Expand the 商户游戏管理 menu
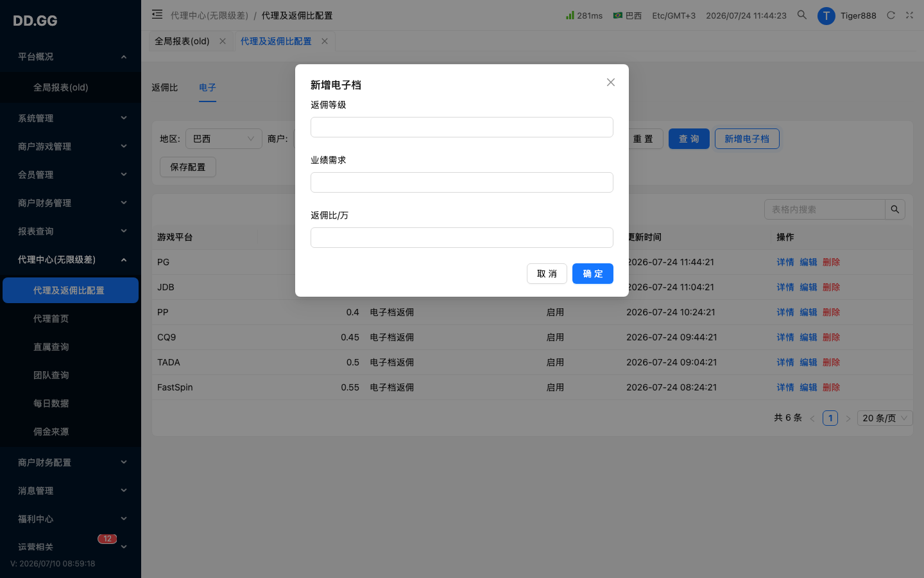Image resolution: width=924 pixels, height=578 pixels. click(x=71, y=146)
